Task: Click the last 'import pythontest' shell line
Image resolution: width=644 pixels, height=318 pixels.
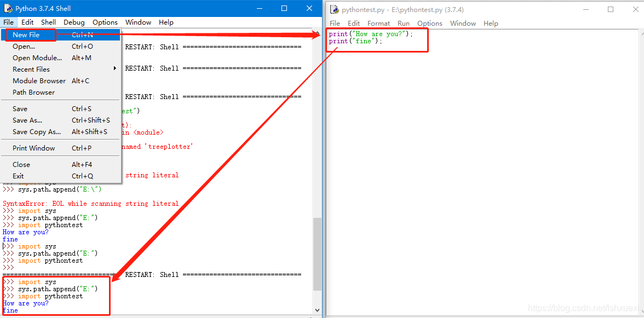Action: (43, 296)
